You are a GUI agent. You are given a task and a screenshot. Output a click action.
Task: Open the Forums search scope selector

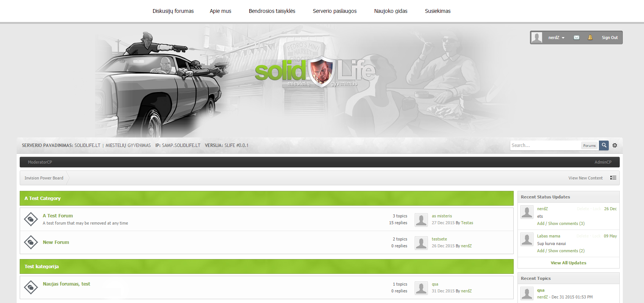coord(589,145)
